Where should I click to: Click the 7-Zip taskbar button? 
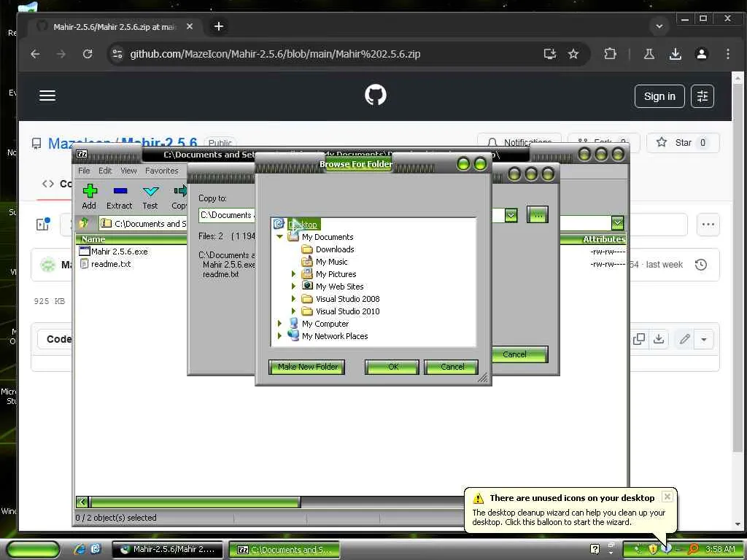pos(285,549)
